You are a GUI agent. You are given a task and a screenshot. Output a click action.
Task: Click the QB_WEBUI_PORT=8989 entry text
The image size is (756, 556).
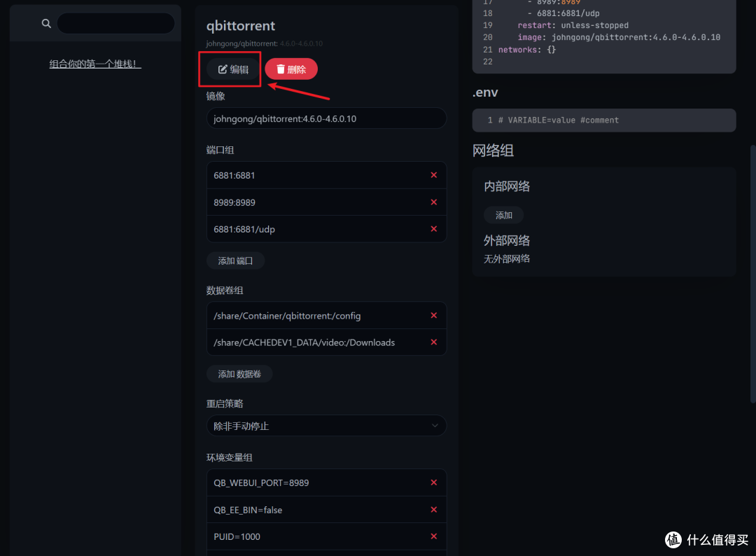pos(261,483)
